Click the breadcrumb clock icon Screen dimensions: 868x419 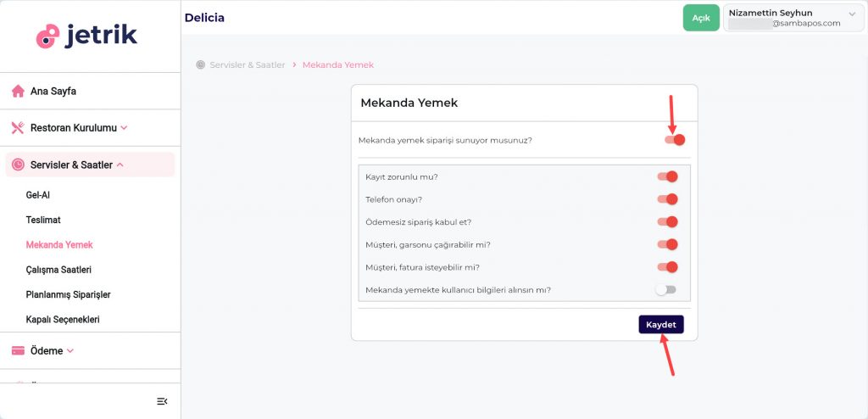[201, 64]
